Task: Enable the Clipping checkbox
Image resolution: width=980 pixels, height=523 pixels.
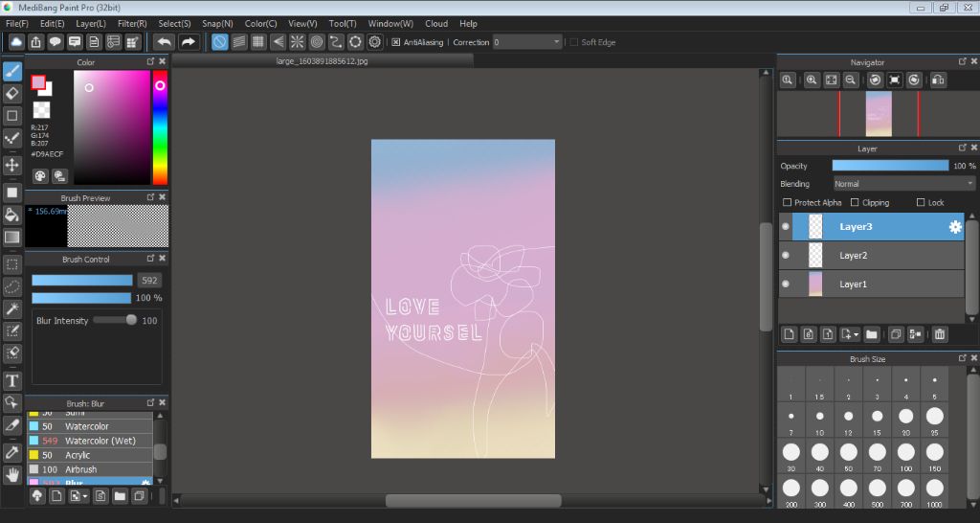Action: tap(855, 203)
